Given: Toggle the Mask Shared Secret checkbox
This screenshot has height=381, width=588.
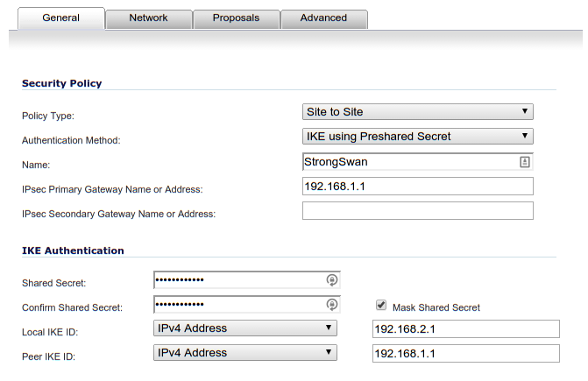Looking at the screenshot, I should (380, 306).
